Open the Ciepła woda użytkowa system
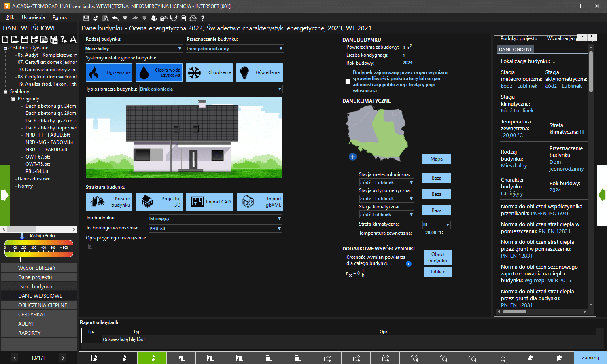This screenshot has height=364, width=607. (159, 73)
